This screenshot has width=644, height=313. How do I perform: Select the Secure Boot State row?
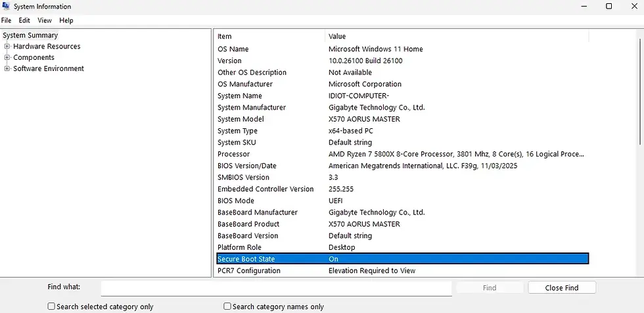tap(402, 259)
